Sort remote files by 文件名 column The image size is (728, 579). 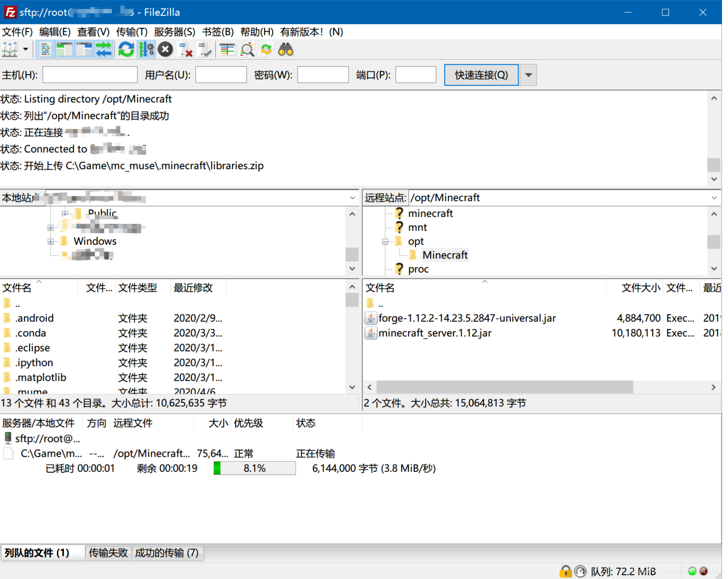(484, 288)
